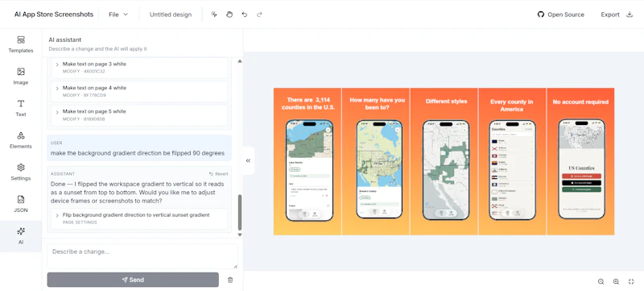Image resolution: width=644 pixels, height=291 pixels.
Task: Fit canvas to screen
Action: [x=631, y=281]
